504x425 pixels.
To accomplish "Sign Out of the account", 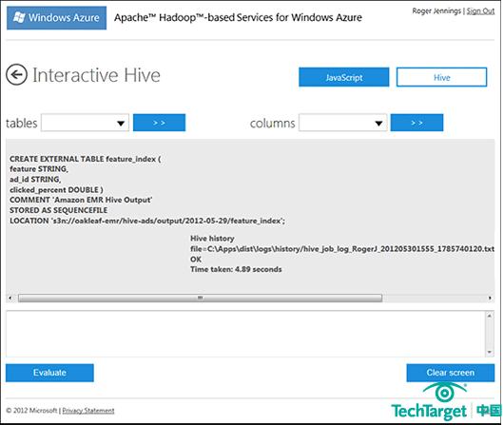I will [x=480, y=11].
